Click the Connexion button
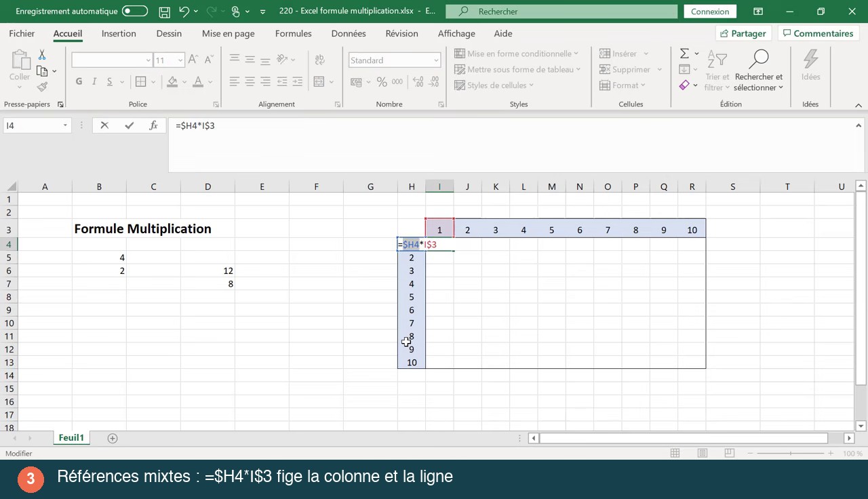The image size is (868, 499). 710,12
